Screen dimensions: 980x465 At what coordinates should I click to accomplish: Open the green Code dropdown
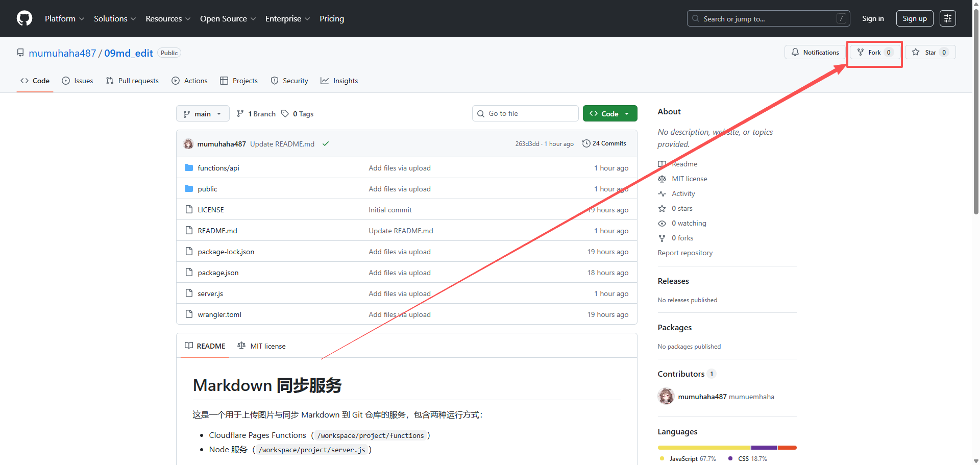[x=609, y=114]
